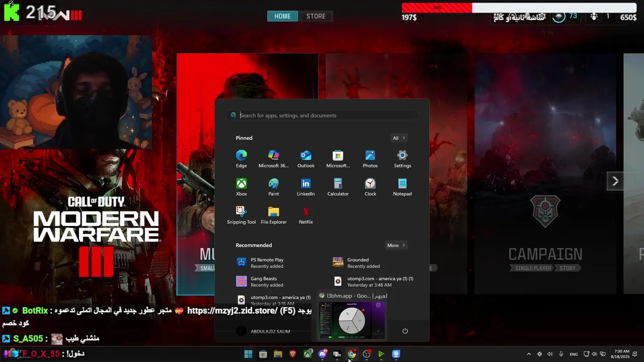
Task: Open Xbox app from the taskbar
Action: tap(307, 354)
